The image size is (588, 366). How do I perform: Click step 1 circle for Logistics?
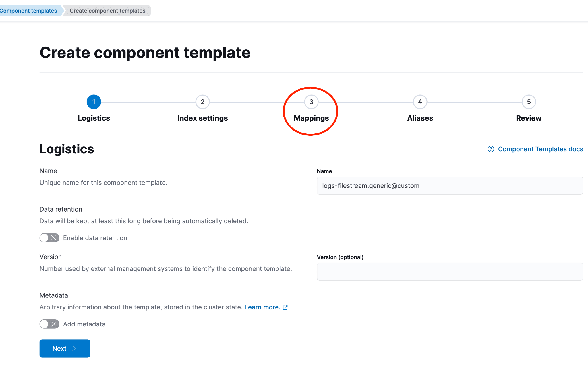click(x=94, y=102)
